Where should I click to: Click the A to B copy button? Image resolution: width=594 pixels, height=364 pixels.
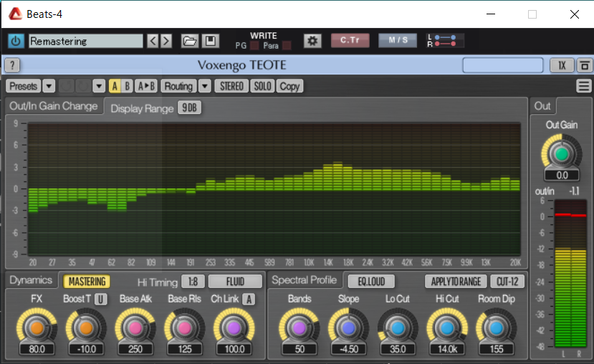(146, 87)
